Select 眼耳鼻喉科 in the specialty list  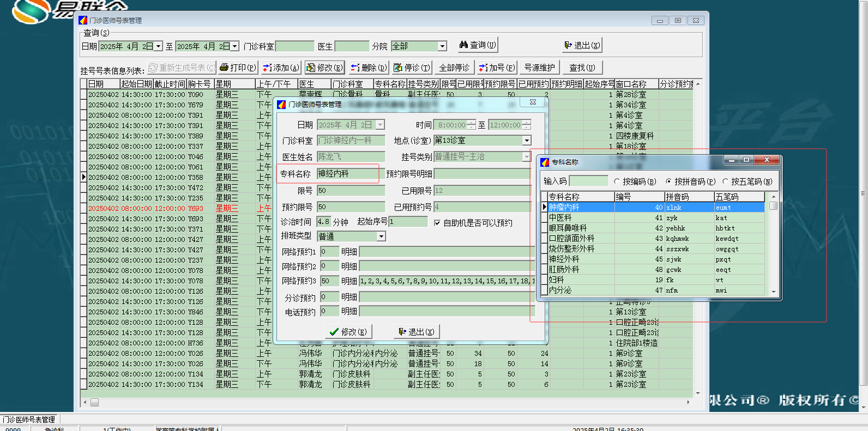coord(656,228)
